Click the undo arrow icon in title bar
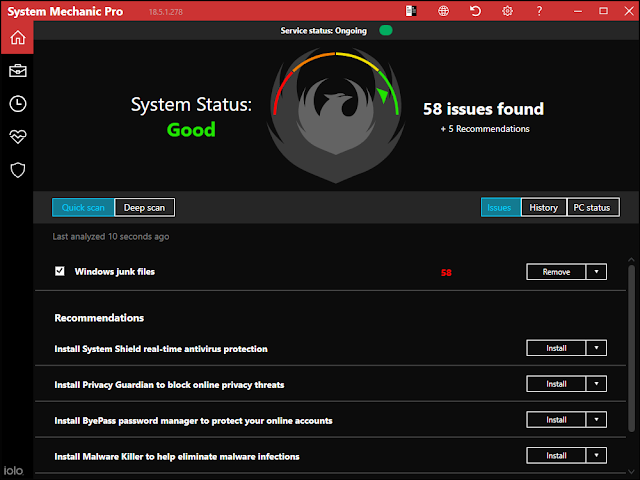Image resolution: width=640 pixels, height=480 pixels. click(475, 11)
